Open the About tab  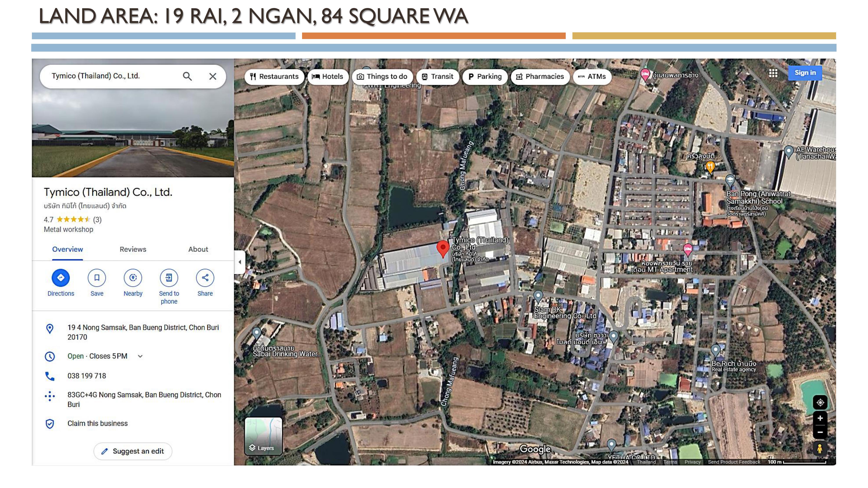198,249
